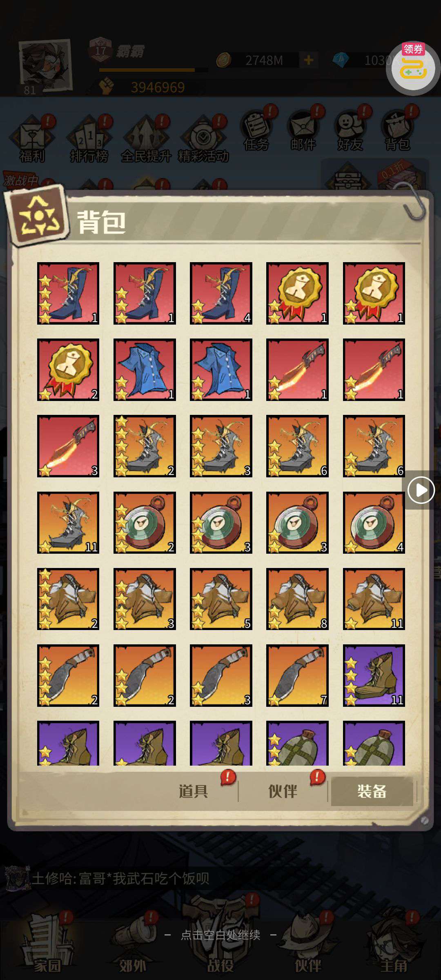Screen dimensions: 441x980
Task: Tap the floating play button on right edge
Action: (421, 490)
